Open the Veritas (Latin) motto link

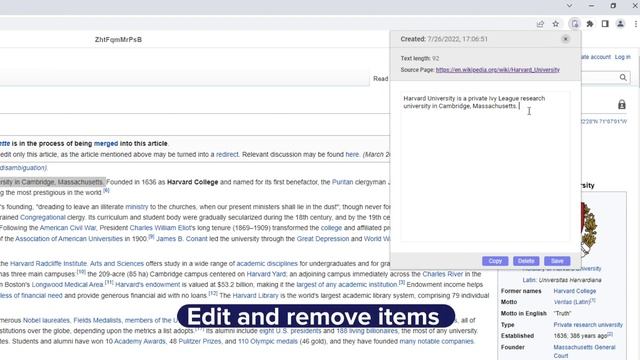(x=572, y=302)
